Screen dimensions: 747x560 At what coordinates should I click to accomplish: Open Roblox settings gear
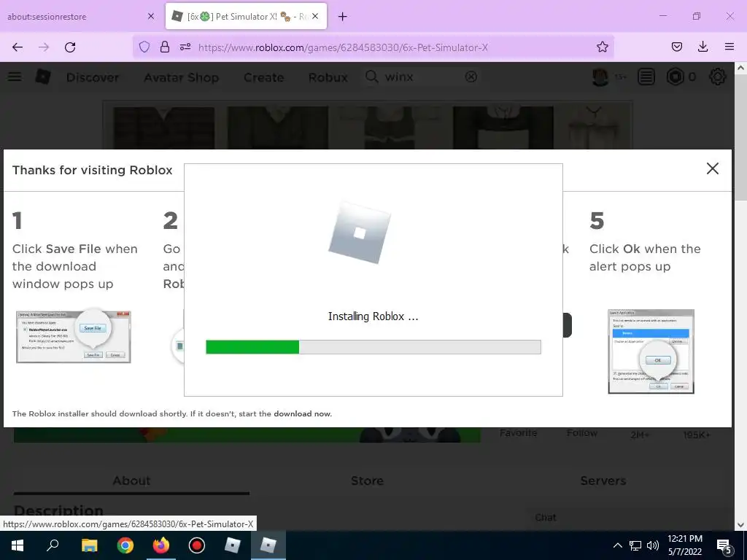pos(718,77)
